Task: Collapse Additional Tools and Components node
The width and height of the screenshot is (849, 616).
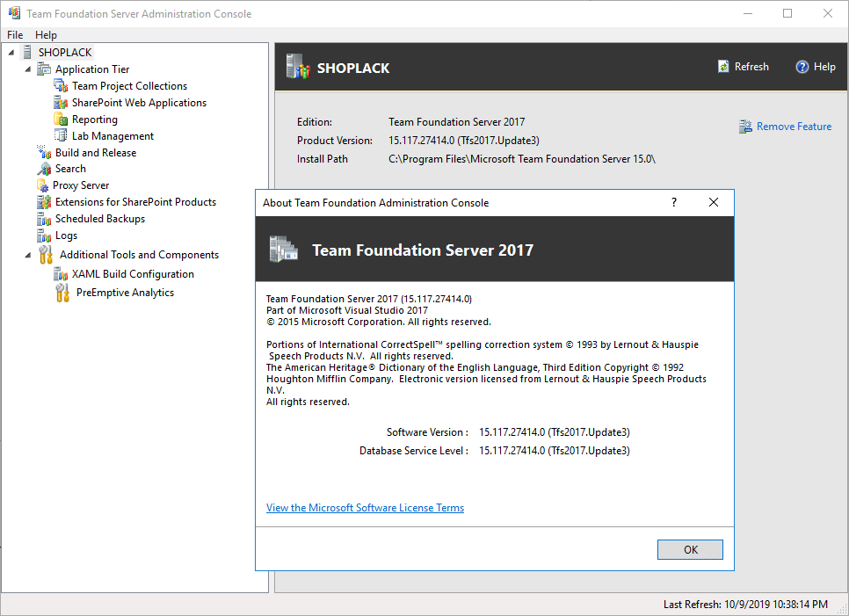Action: point(28,255)
